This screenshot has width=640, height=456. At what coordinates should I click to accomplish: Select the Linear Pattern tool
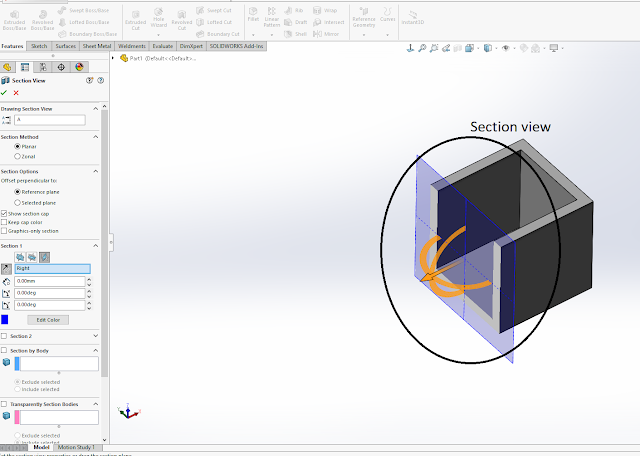[271, 18]
